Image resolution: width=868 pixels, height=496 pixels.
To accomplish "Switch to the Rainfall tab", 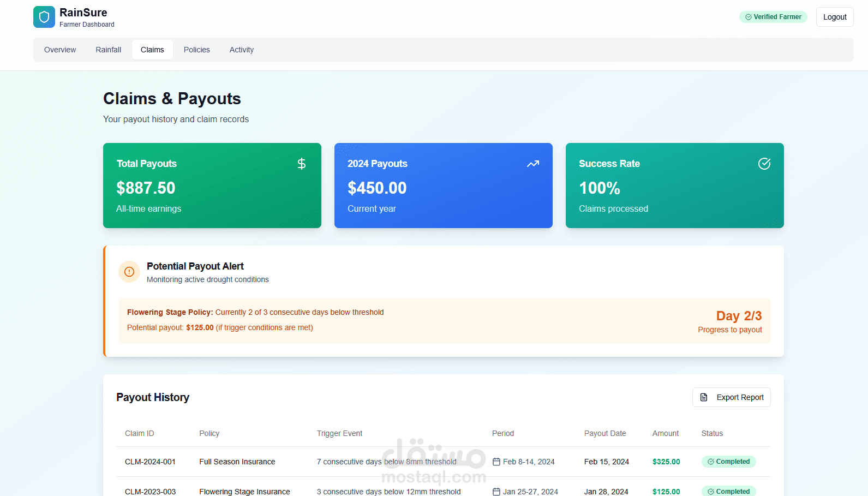I will [109, 50].
